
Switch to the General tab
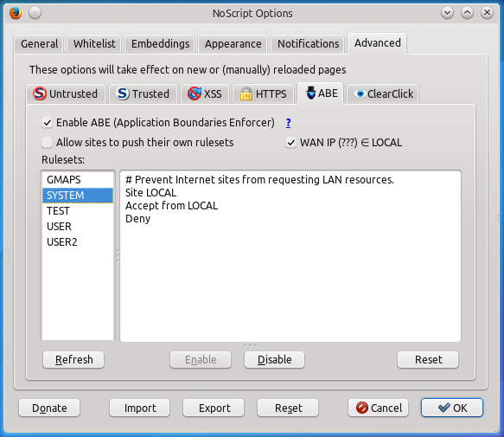39,43
